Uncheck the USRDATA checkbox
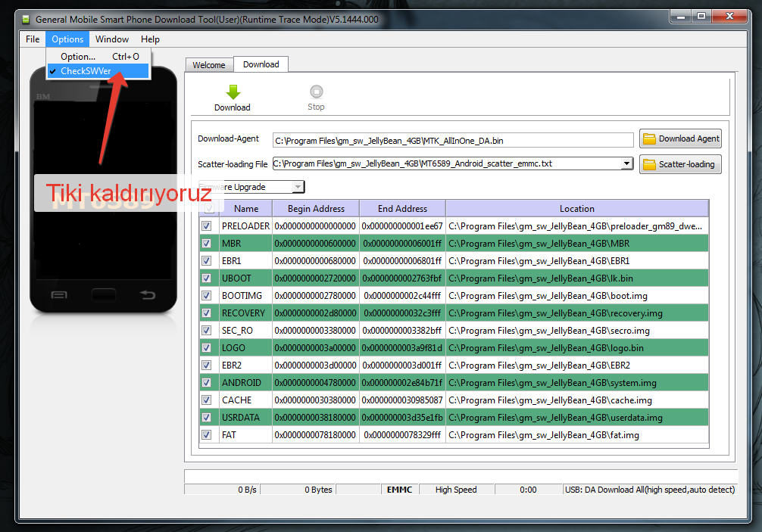Image resolution: width=762 pixels, height=532 pixels. coord(207,418)
